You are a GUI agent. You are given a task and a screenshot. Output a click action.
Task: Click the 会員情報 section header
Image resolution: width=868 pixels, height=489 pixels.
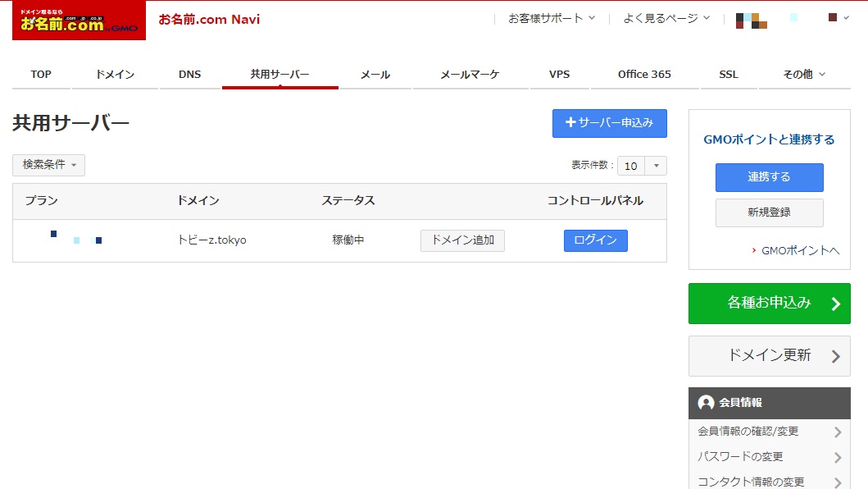770,403
